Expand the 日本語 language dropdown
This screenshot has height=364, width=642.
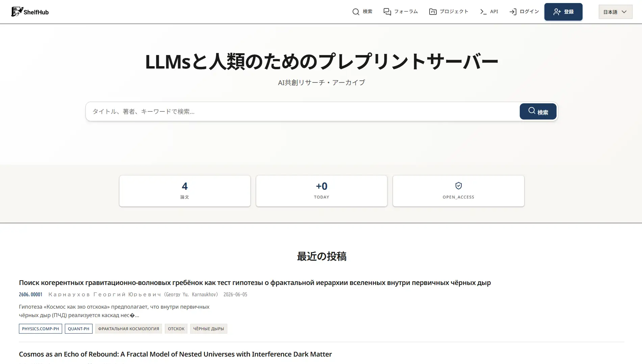pyautogui.click(x=615, y=12)
